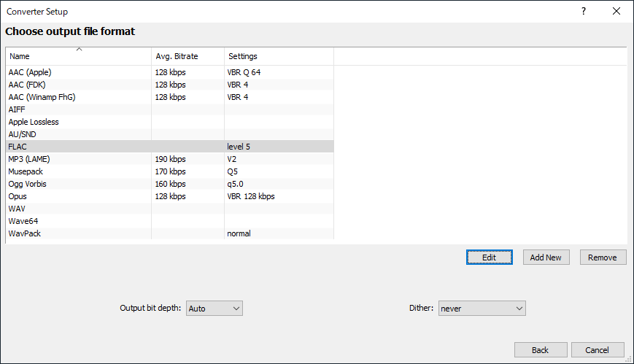Image resolution: width=634 pixels, height=364 pixels.
Task: Select the AAC (Apple) format
Action: click(31, 72)
